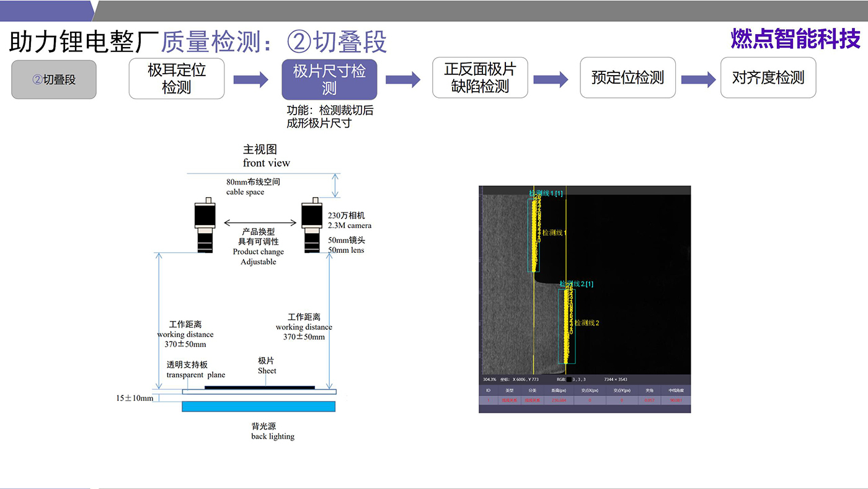
Task: Select the 检测线 2 yellow edge label
Action: point(587,323)
